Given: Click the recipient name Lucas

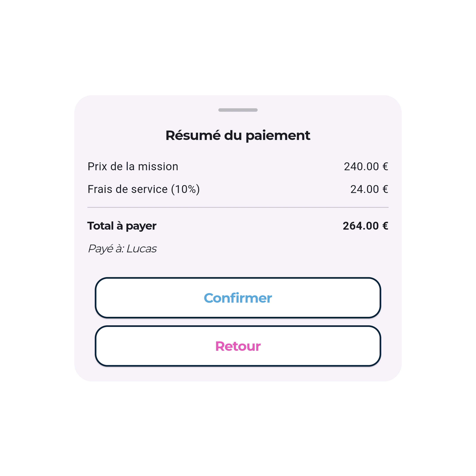Looking at the screenshot, I should tap(141, 249).
